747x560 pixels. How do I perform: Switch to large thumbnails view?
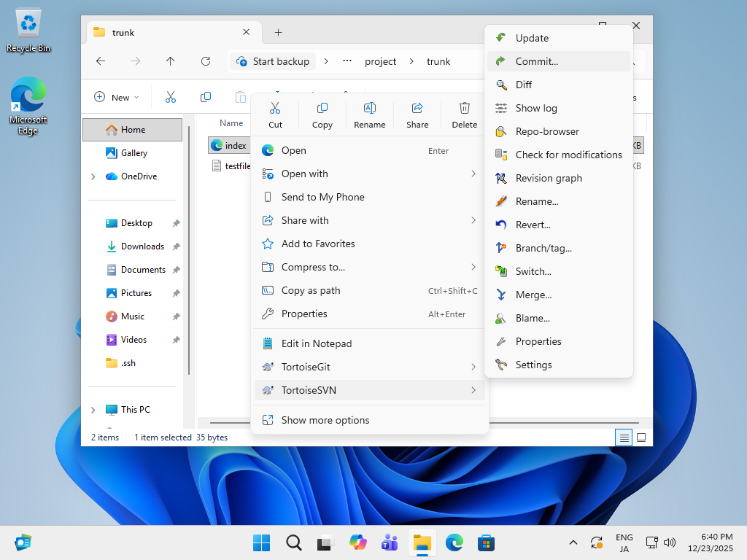pos(640,437)
